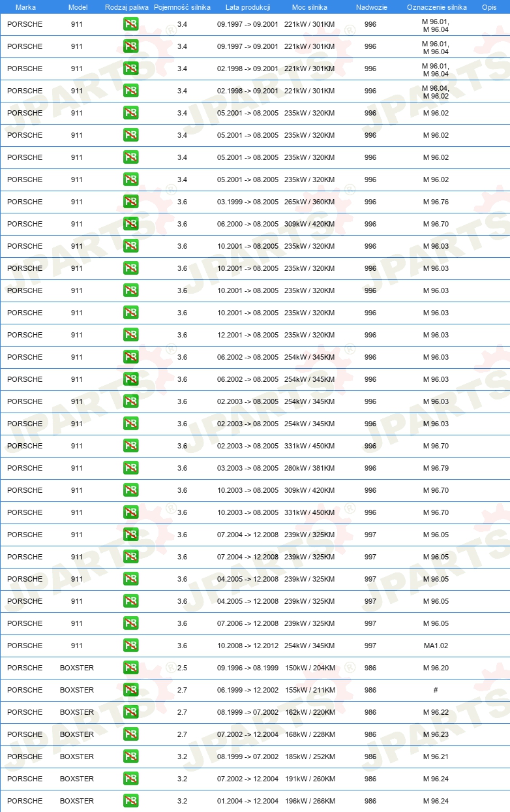Select production years 10.2008 -> 12.2012
510x812 pixels.
(x=248, y=646)
